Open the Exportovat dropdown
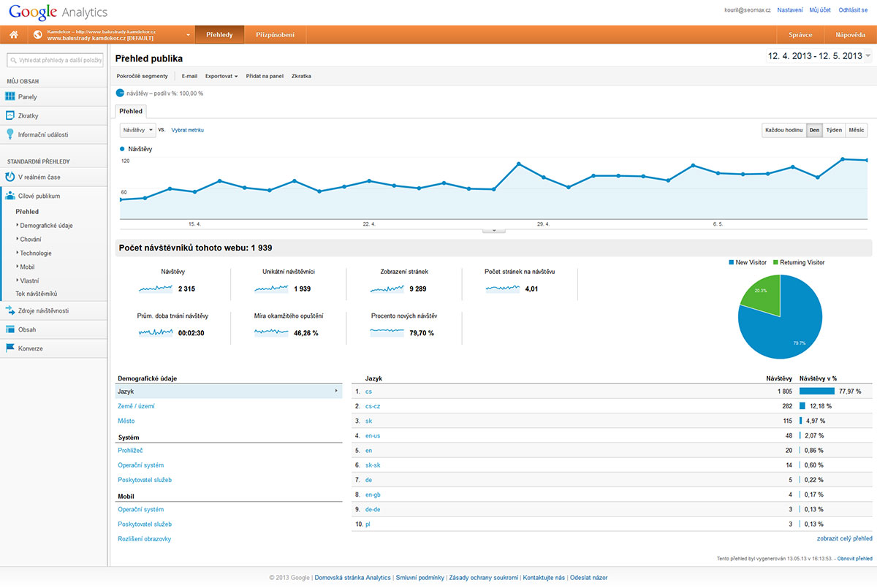The width and height of the screenshot is (877, 588). [x=221, y=76]
